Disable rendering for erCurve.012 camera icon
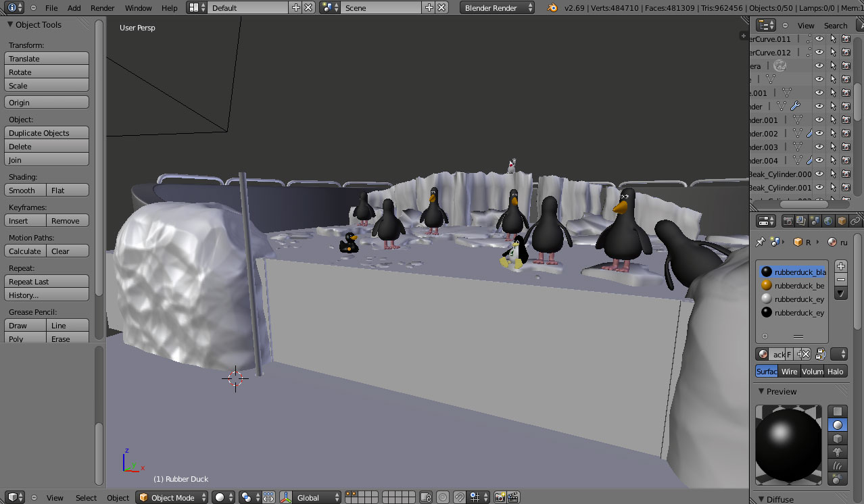This screenshot has width=864, height=504. (846, 53)
